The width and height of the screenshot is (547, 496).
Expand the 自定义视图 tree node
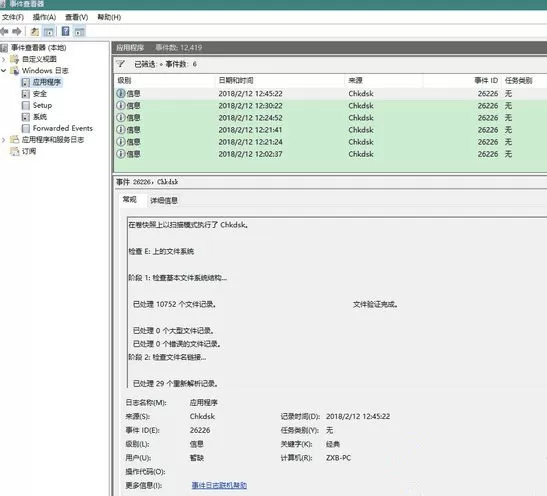4,59
